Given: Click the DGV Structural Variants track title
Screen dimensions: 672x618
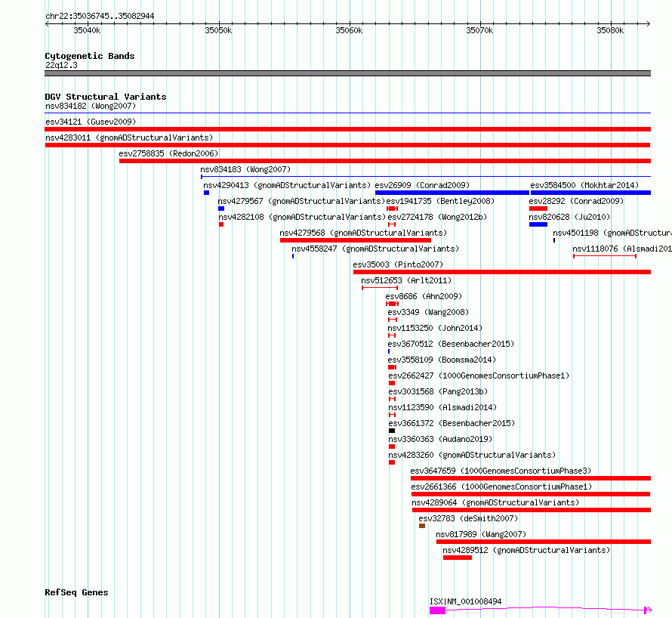Looking at the screenshot, I should point(106,97).
